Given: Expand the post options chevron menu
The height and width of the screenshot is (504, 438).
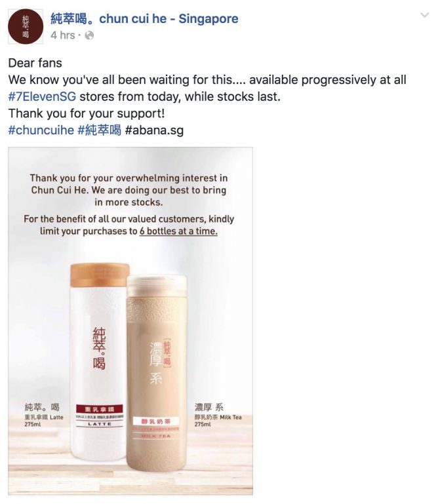Looking at the screenshot, I should point(424,15).
